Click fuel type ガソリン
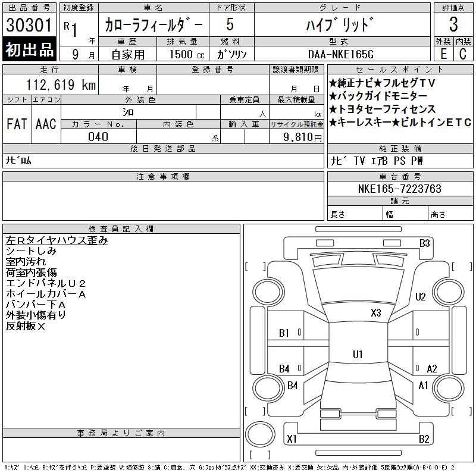 (231, 55)
